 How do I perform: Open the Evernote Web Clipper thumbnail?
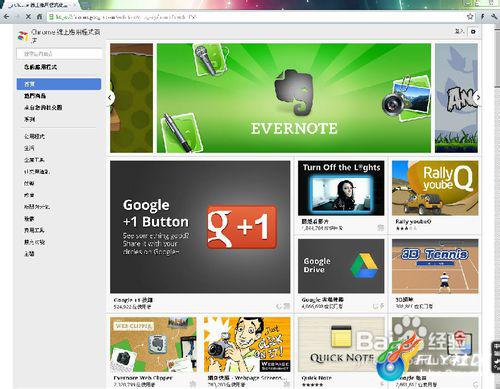click(x=153, y=345)
